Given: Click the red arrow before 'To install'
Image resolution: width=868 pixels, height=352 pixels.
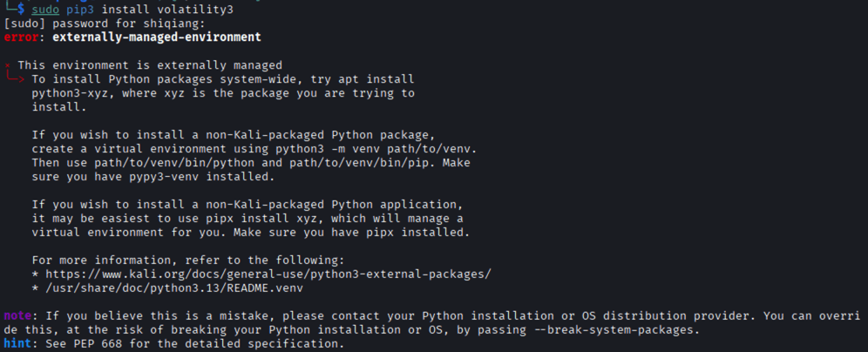Looking at the screenshot, I should pos(15,79).
